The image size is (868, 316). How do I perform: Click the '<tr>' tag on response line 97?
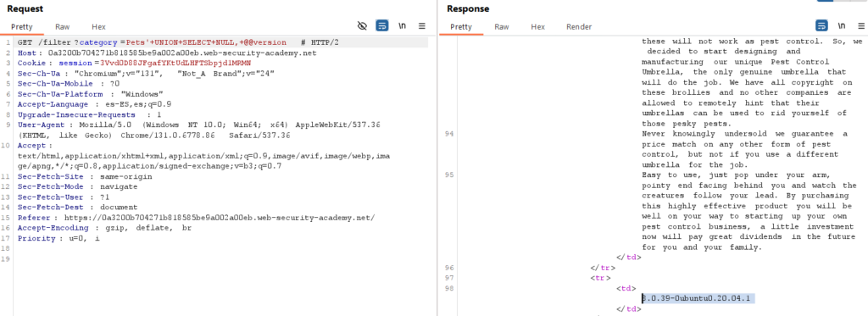(601, 278)
